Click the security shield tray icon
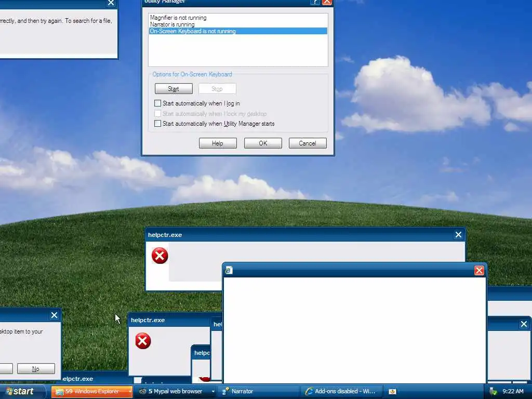Image resolution: width=532 pixels, height=399 pixels. [493, 391]
